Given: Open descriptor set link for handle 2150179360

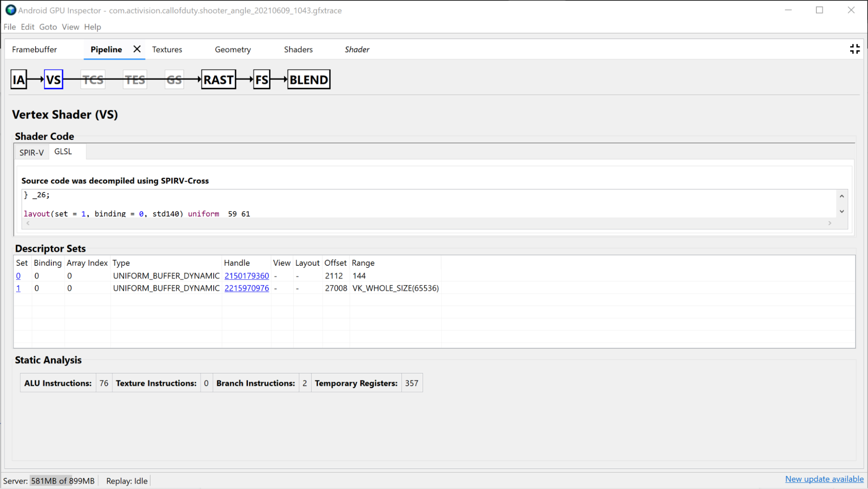Looking at the screenshot, I should pos(246,275).
